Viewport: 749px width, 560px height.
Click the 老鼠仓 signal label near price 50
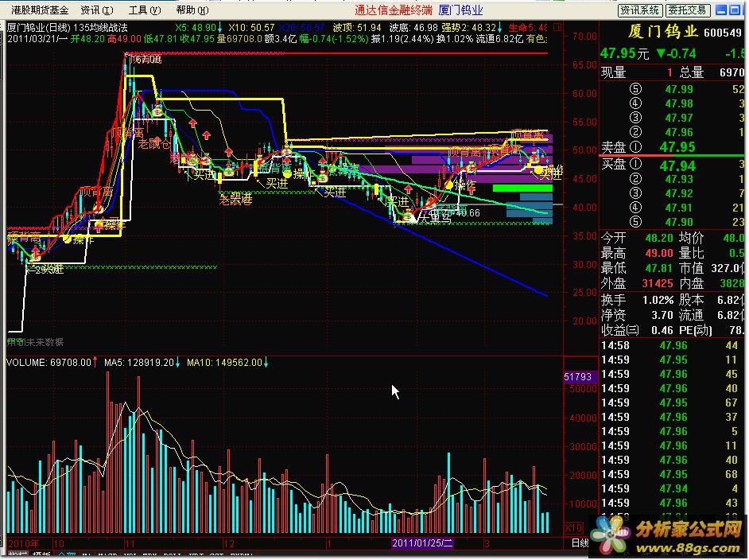click(x=153, y=144)
